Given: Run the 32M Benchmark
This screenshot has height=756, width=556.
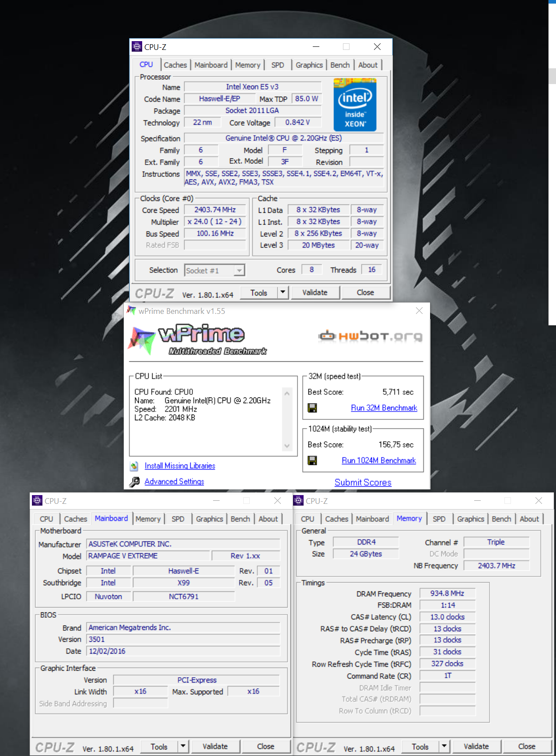Looking at the screenshot, I should coord(384,408).
